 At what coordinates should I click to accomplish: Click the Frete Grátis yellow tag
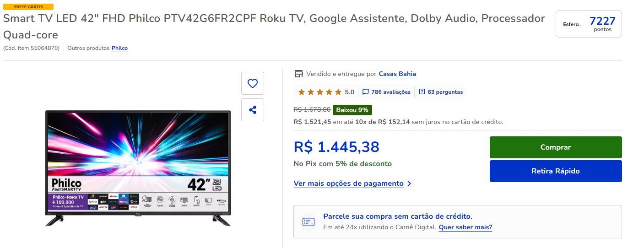pyautogui.click(x=28, y=7)
